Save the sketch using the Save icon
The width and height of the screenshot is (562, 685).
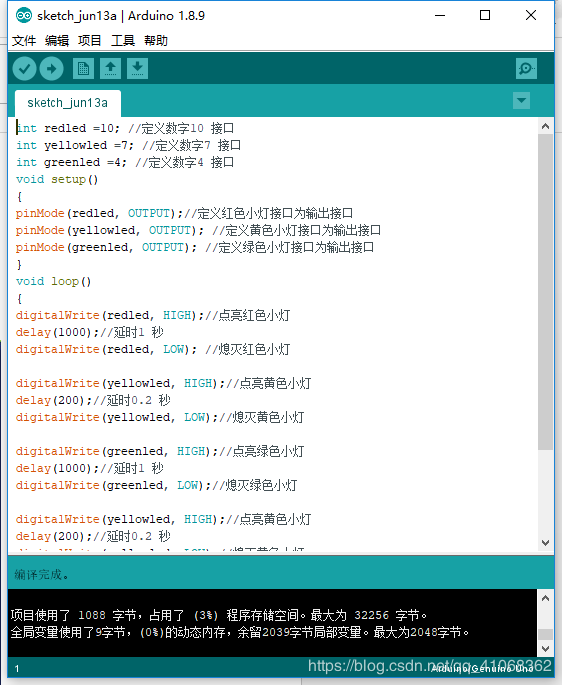[x=138, y=69]
